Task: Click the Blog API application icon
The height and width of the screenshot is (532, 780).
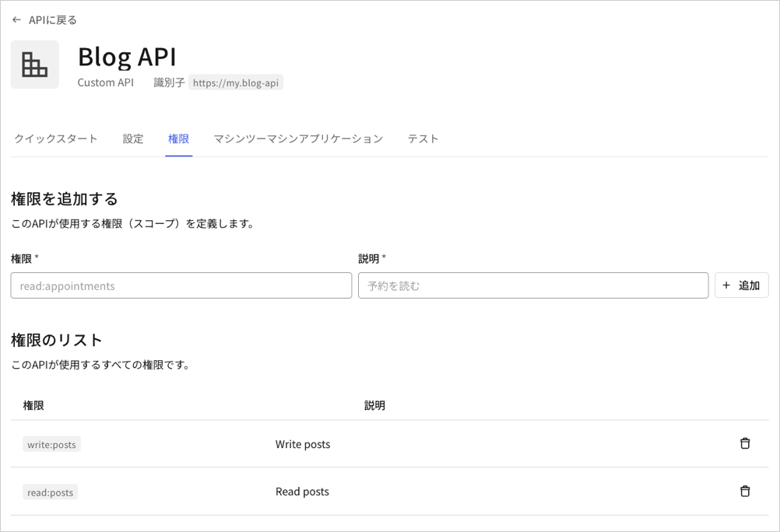Action: click(34, 64)
